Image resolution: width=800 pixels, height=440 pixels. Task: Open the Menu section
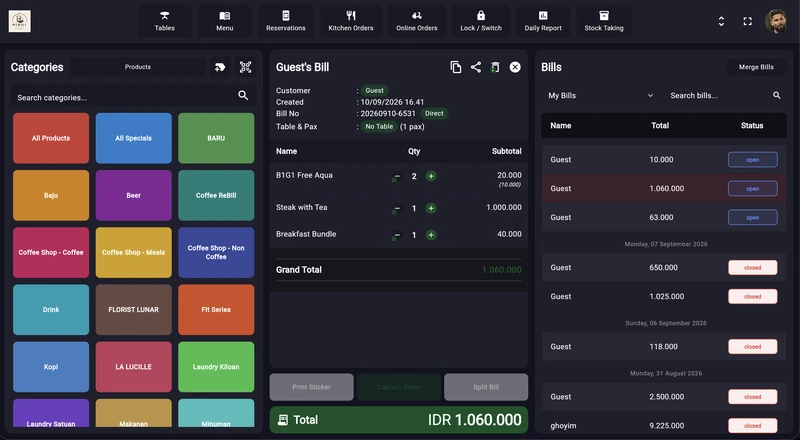point(224,21)
